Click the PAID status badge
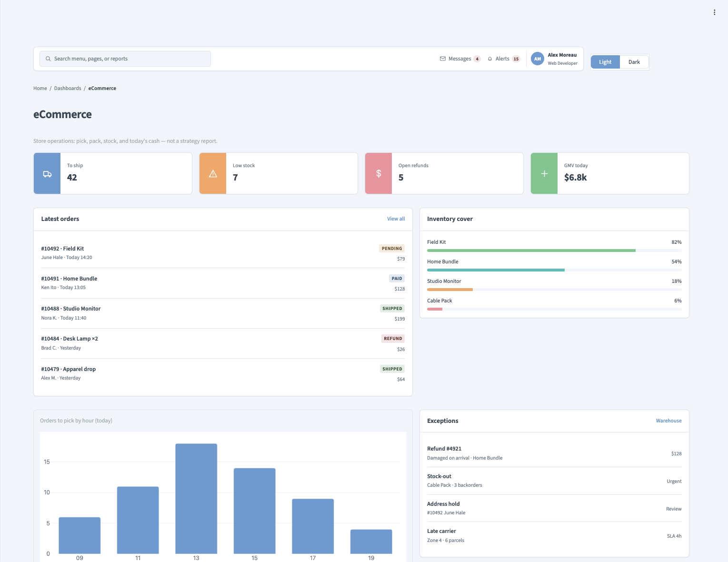Image resolution: width=728 pixels, height=562 pixels. pyautogui.click(x=397, y=279)
